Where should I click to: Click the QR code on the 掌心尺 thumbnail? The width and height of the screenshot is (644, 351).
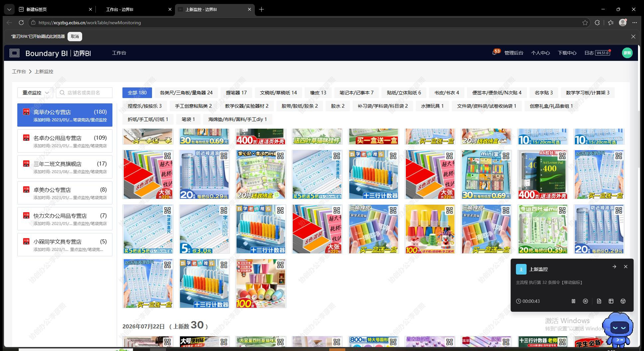pos(280,155)
